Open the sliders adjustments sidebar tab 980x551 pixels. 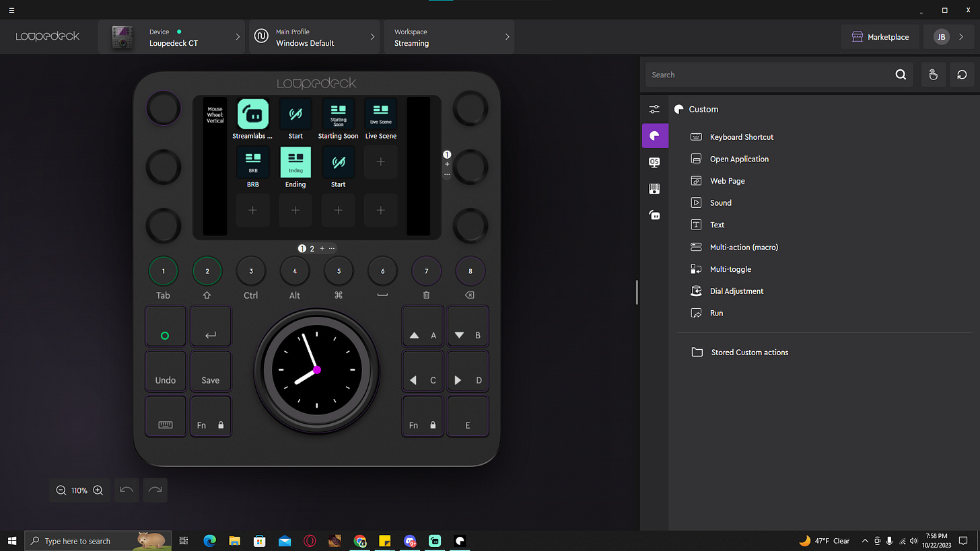pos(654,109)
